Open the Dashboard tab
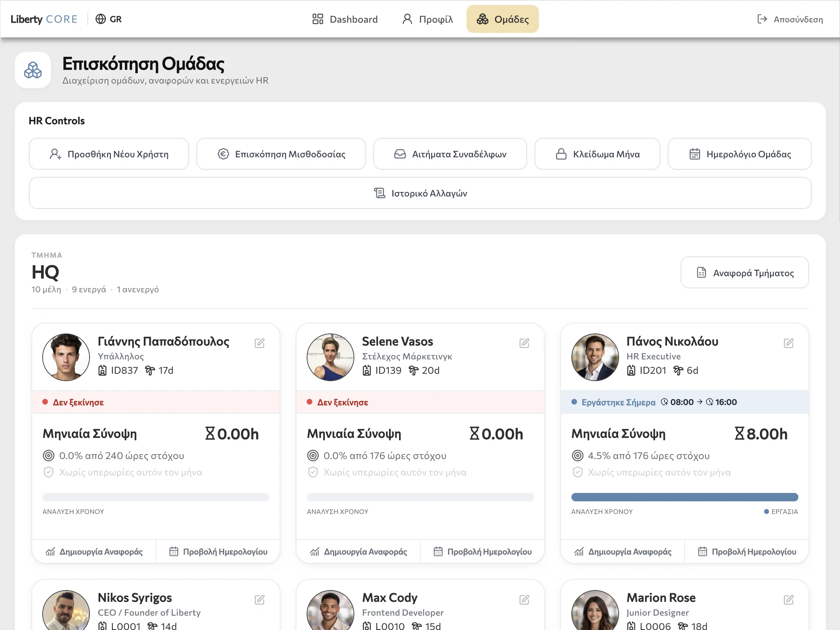 coord(345,19)
